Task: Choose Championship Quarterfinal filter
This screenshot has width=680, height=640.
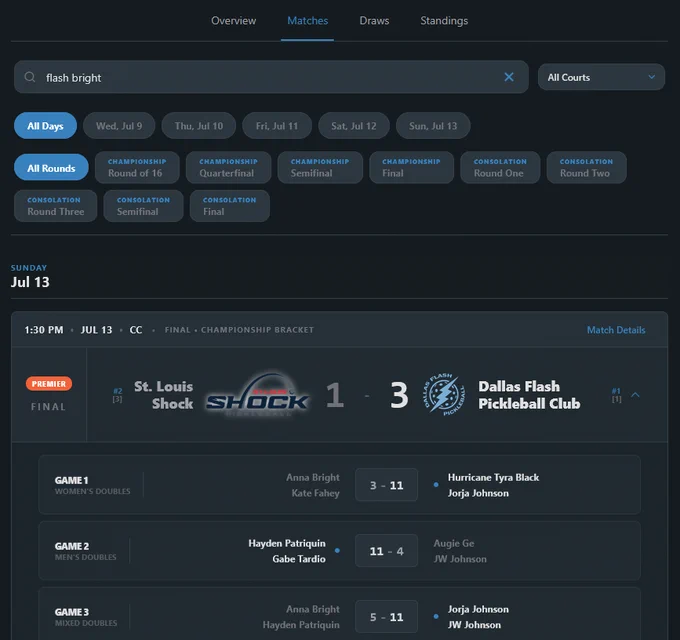Action: click(x=229, y=167)
